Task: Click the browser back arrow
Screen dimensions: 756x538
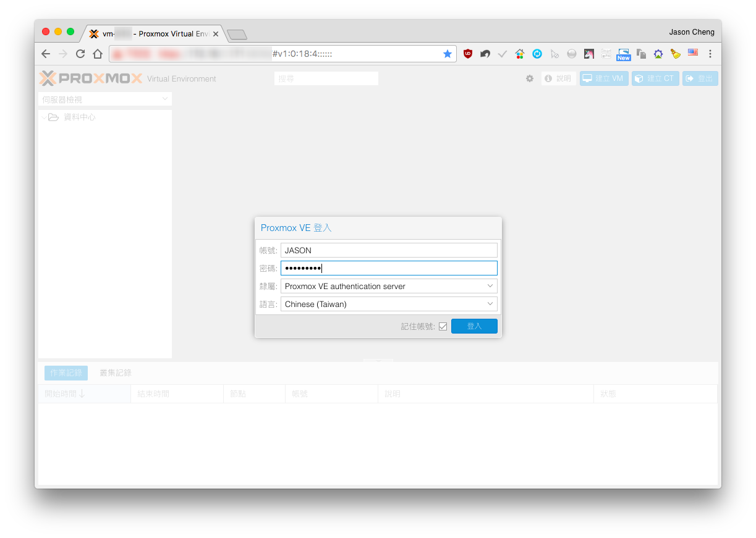Action: click(x=46, y=54)
